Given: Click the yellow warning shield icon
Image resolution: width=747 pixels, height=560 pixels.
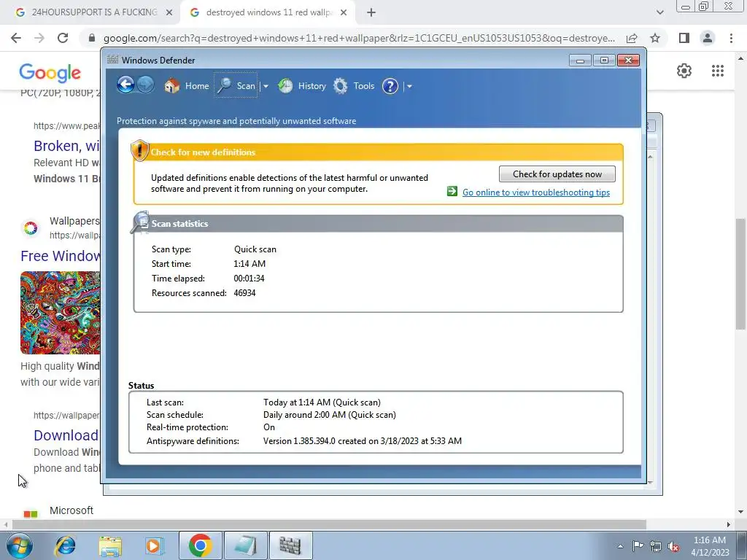Looking at the screenshot, I should [x=139, y=150].
